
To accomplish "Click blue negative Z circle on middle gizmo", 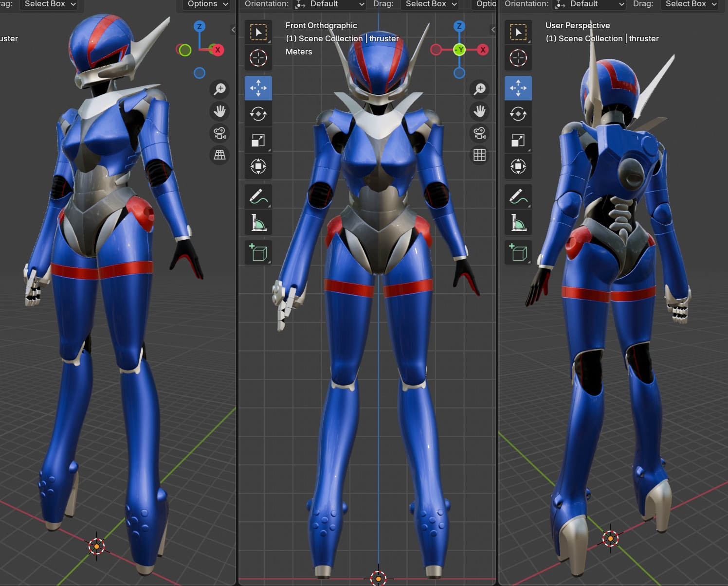I will (x=459, y=73).
